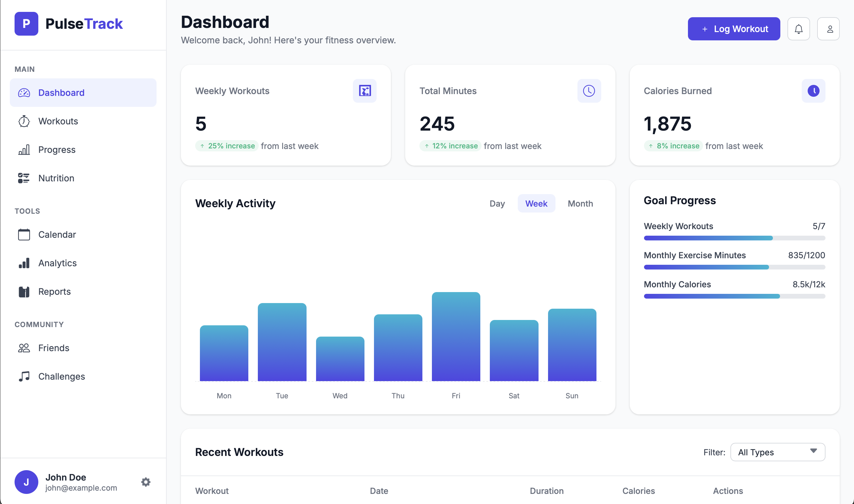Open Reports using the sidebar icon
Viewport: 854px width, 504px height.
(x=24, y=291)
